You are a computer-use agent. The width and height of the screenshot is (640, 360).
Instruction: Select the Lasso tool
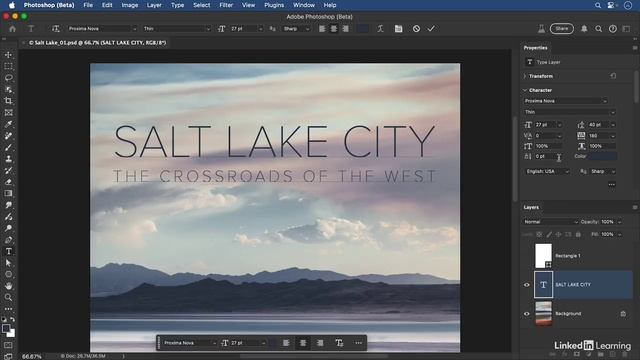[x=8, y=78]
